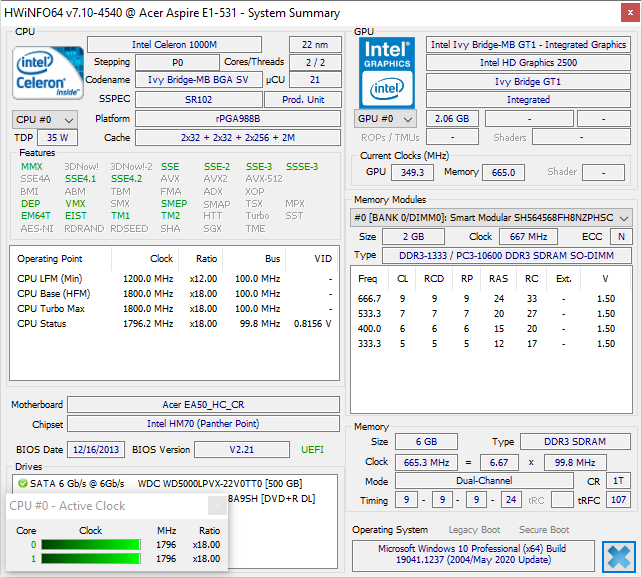Open the GPU #0 selector dropdown
This screenshot has width=642, height=578.
[385, 119]
